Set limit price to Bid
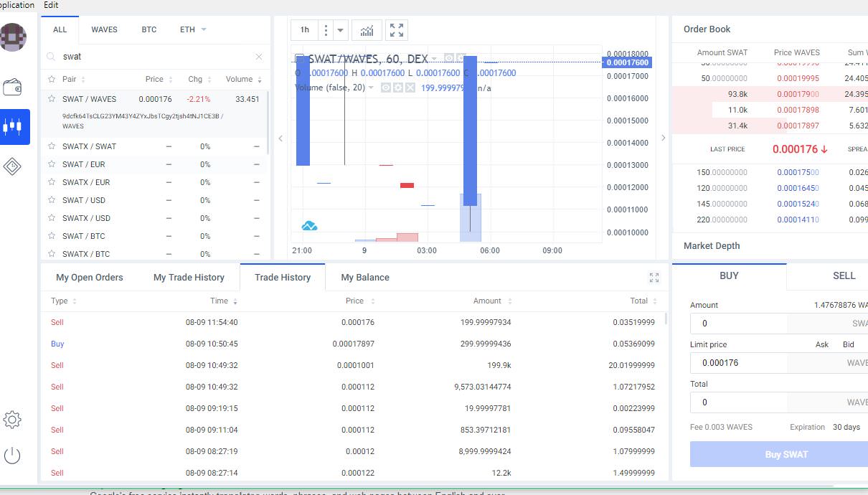Screen dimensions: 868x495 click(x=849, y=344)
